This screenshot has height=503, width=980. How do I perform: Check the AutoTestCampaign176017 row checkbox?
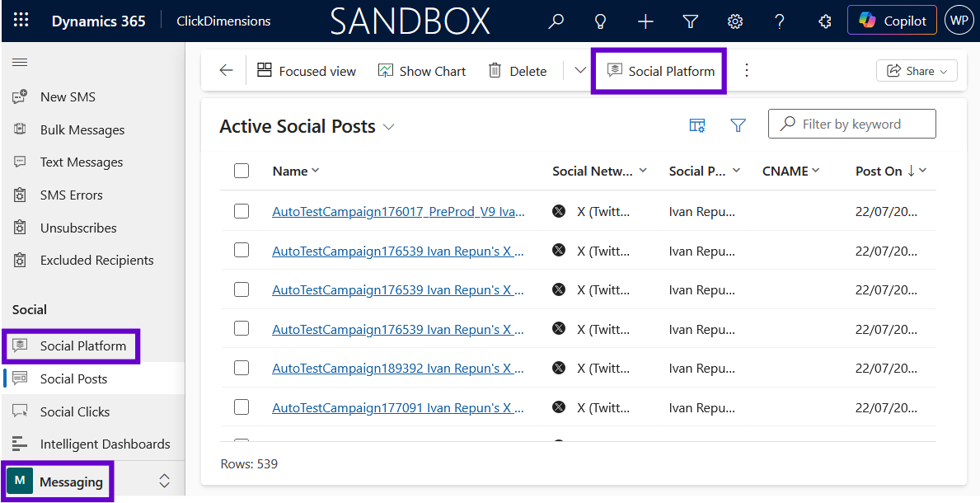coord(241,211)
